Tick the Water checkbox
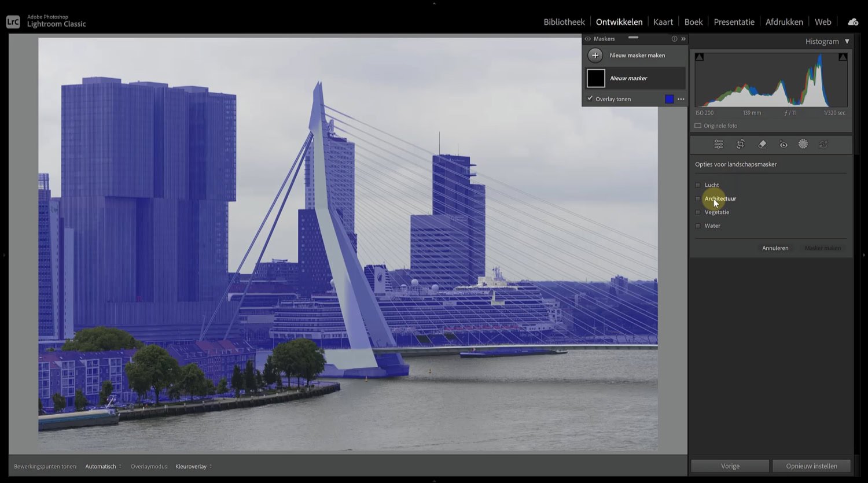Screen dimensions: 868x483 [x=698, y=226]
